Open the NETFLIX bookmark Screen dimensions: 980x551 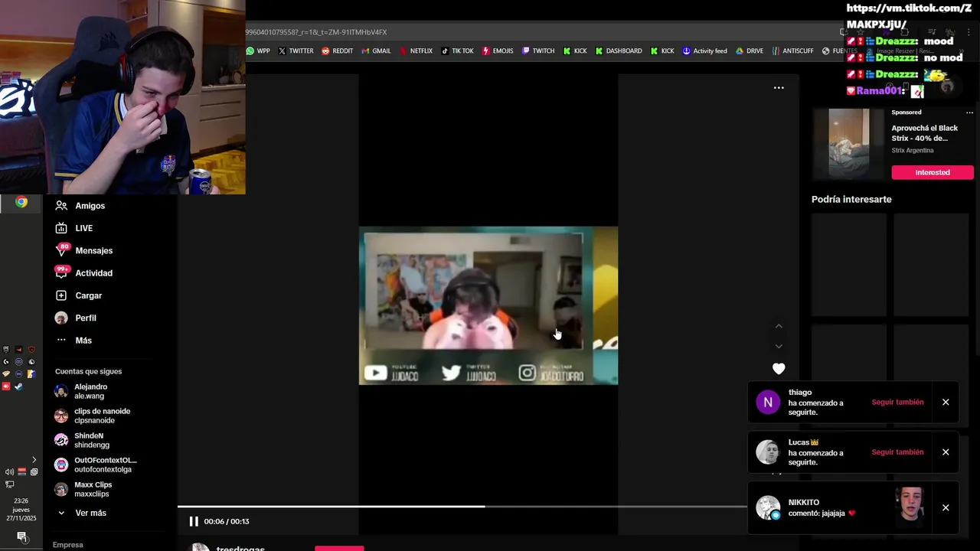pyautogui.click(x=416, y=51)
